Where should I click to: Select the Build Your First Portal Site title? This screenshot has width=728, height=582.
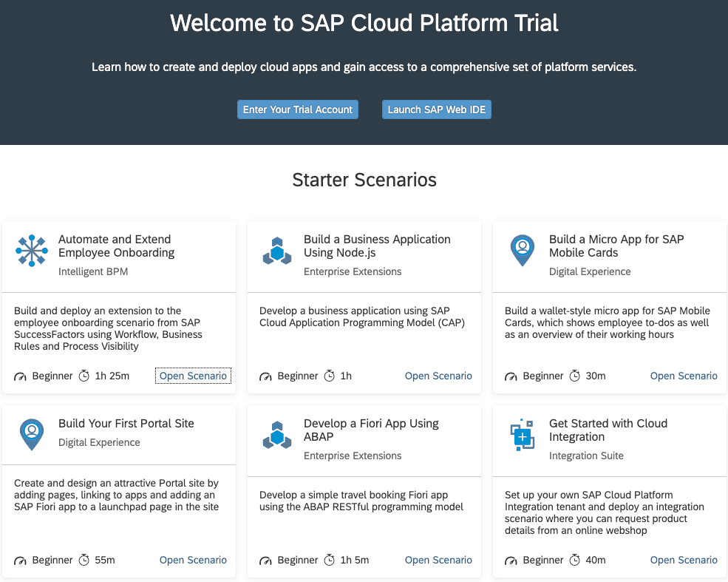click(x=126, y=424)
